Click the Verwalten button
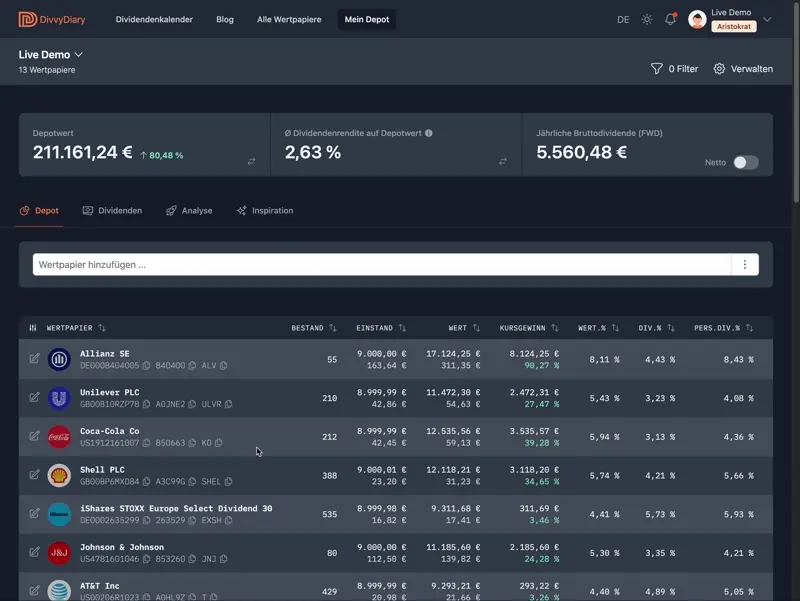 pos(743,69)
